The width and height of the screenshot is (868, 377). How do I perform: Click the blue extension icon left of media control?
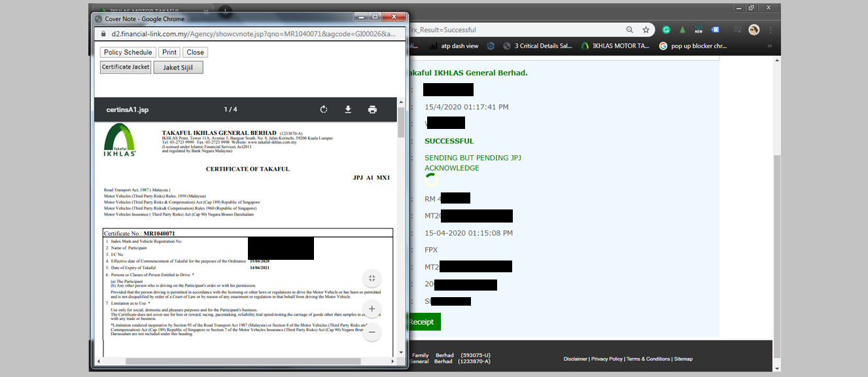pyautogui.click(x=716, y=30)
